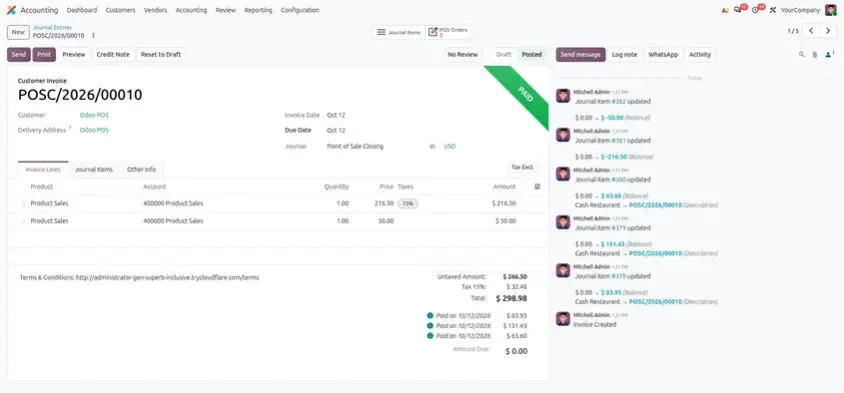This screenshot has height=393, width=844.
Task: Click the drag handle of the 216.50 Product Sales line
Action: pos(23,203)
